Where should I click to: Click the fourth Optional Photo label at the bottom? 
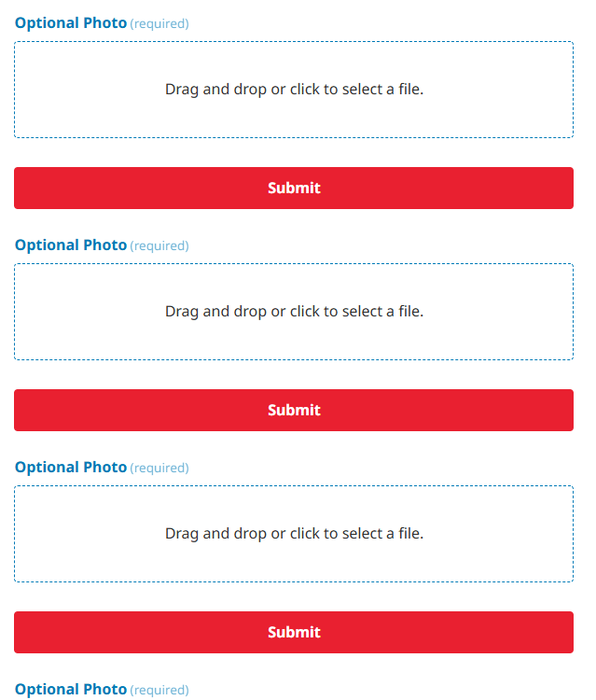point(71,689)
